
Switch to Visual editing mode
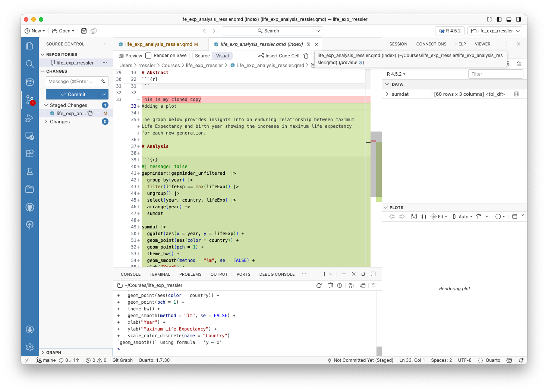click(222, 56)
